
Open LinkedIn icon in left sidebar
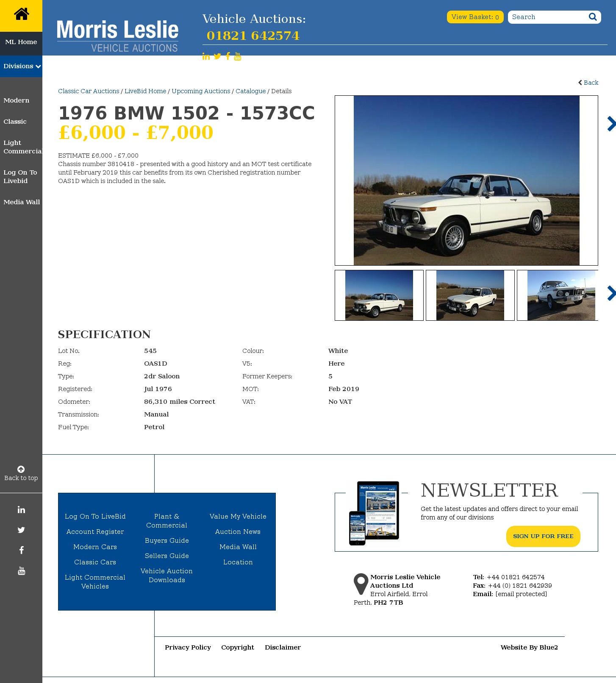[21, 510]
